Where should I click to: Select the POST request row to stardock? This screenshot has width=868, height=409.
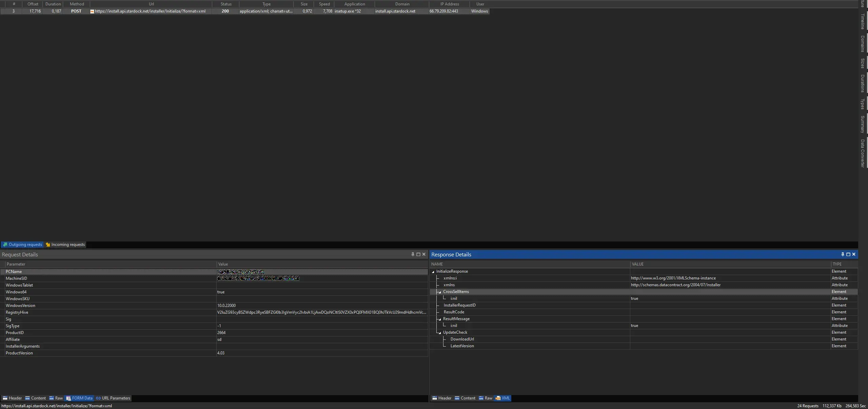click(x=150, y=11)
